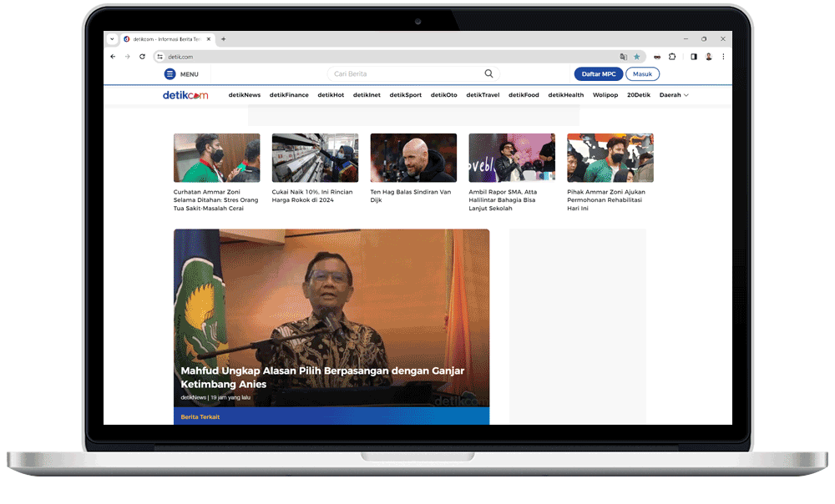835x504 pixels.
Task: Go back to previous page
Action: 113,57
